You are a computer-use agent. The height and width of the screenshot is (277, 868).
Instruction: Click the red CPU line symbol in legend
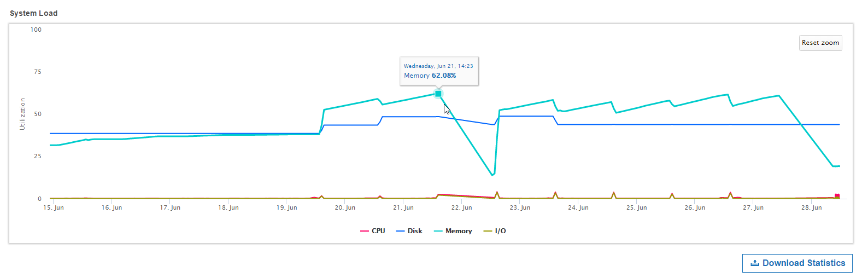[365, 231]
